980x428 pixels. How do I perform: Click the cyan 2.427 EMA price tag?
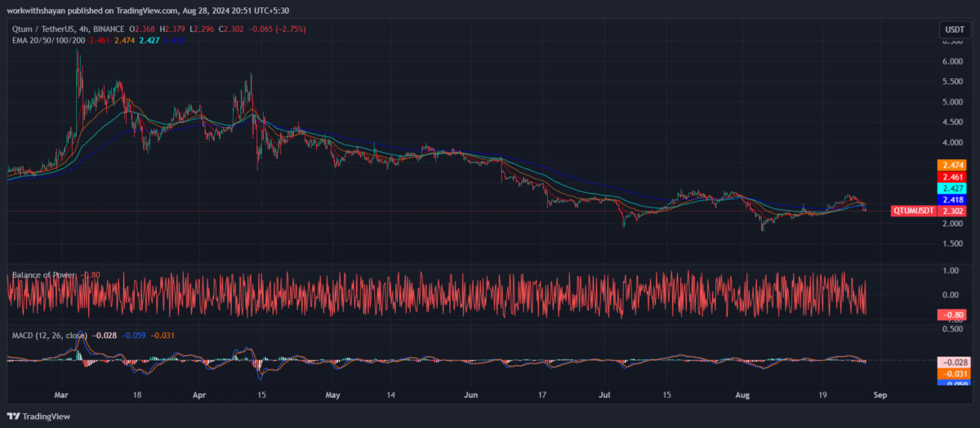point(952,188)
